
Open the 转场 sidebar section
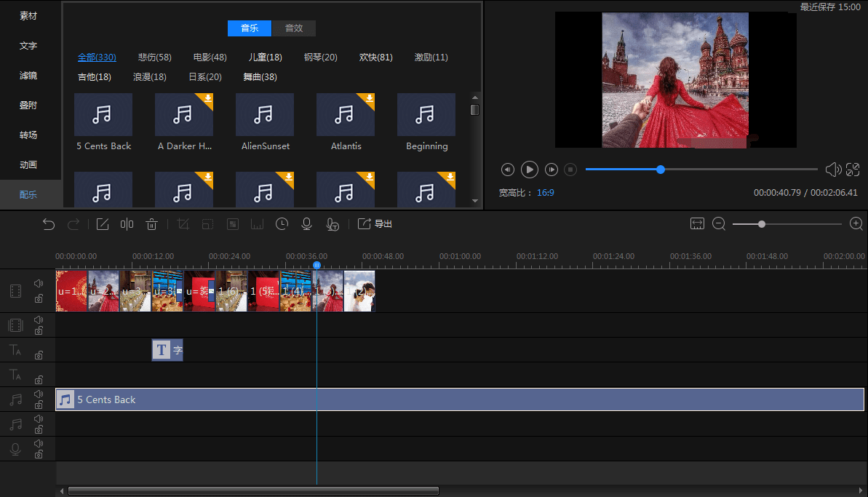point(28,135)
